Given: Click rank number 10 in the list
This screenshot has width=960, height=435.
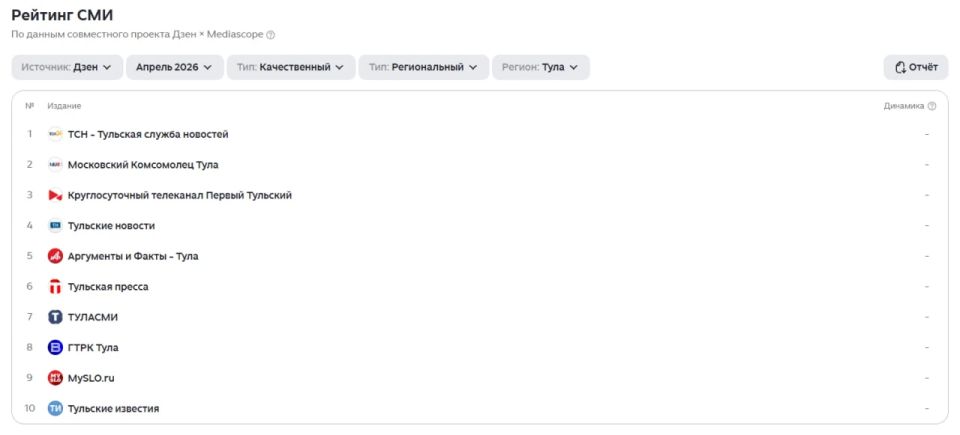Looking at the screenshot, I should click(x=29, y=409).
